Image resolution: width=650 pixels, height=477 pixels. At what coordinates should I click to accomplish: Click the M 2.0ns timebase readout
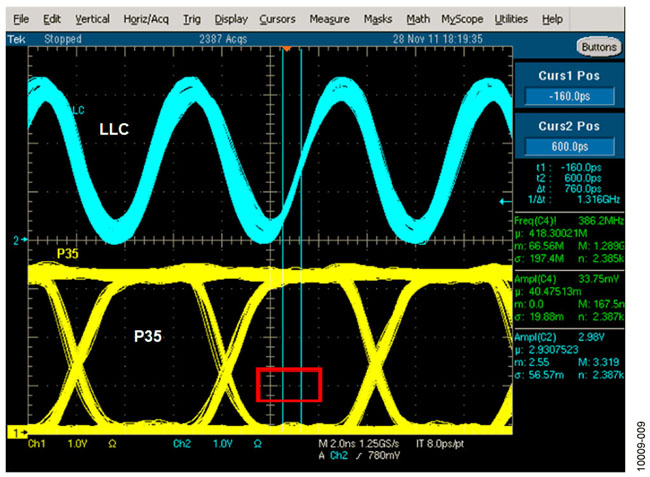(x=359, y=444)
